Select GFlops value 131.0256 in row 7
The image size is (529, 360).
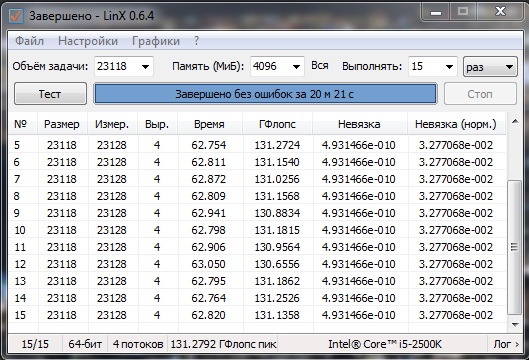[x=277, y=179]
